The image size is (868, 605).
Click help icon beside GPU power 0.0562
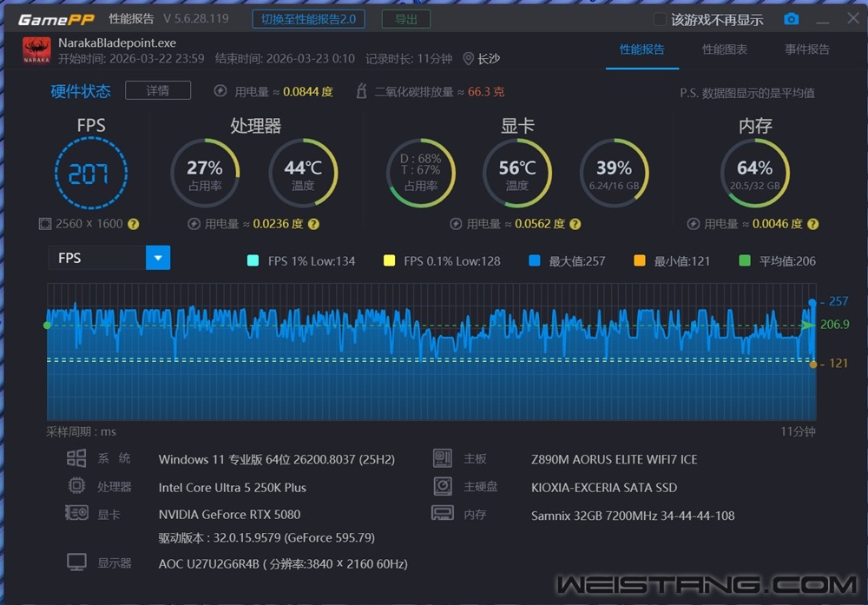(x=575, y=224)
